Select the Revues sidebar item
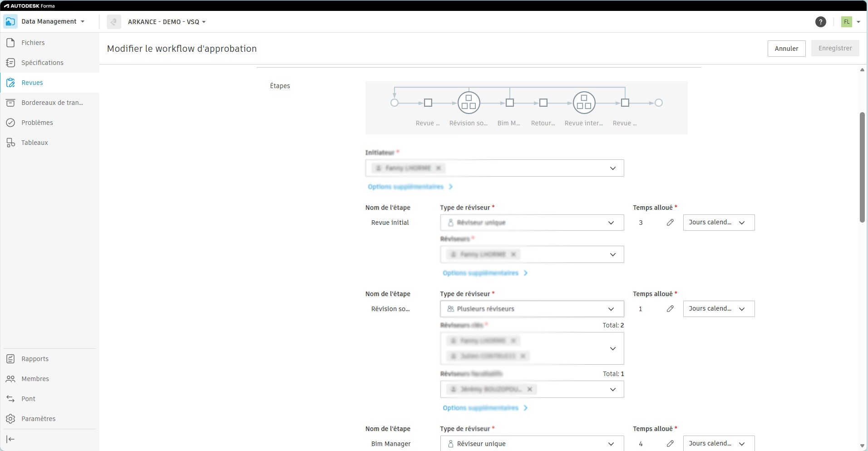Screen dimensions: 868x451 (49, 83)
